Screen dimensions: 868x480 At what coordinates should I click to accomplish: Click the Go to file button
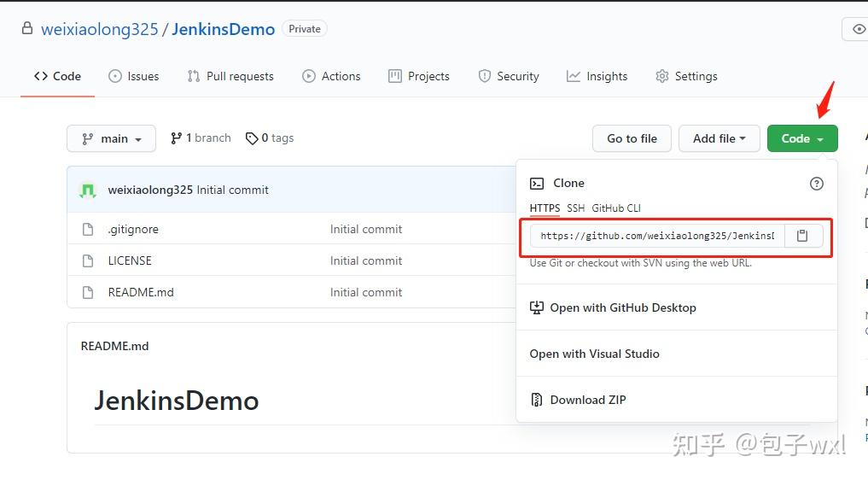click(x=632, y=138)
